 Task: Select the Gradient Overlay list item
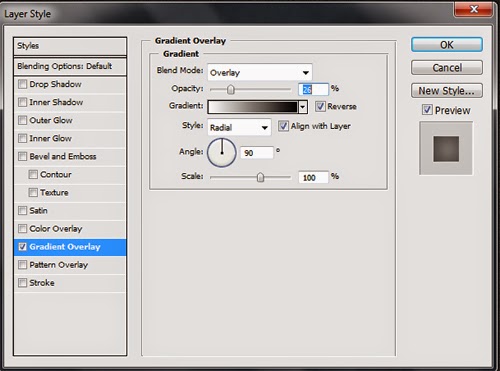pos(70,247)
